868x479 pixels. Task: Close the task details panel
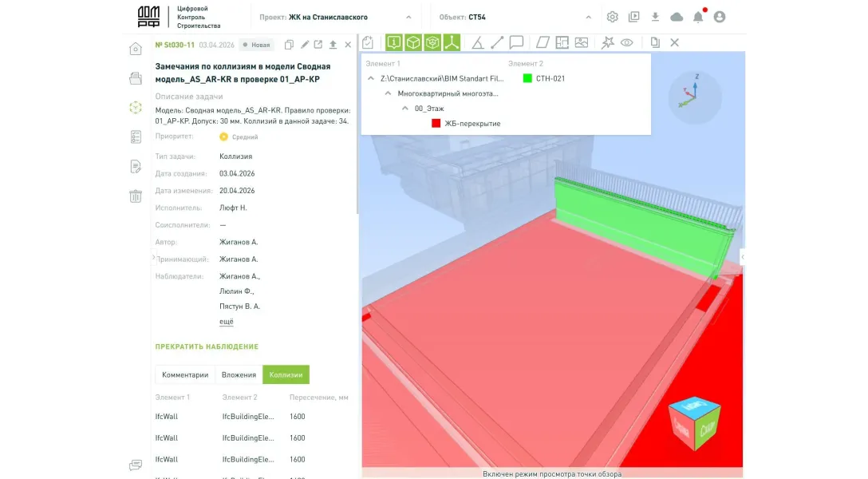[348, 45]
